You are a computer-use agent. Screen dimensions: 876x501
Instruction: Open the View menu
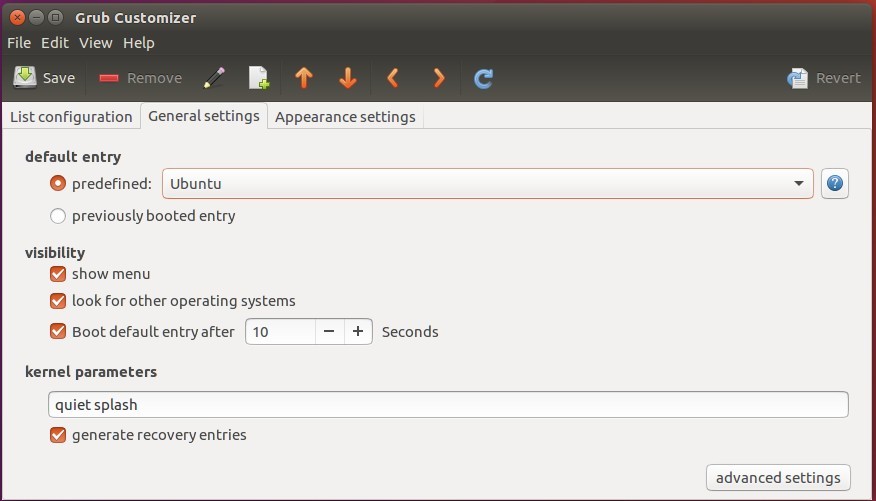[x=96, y=43]
